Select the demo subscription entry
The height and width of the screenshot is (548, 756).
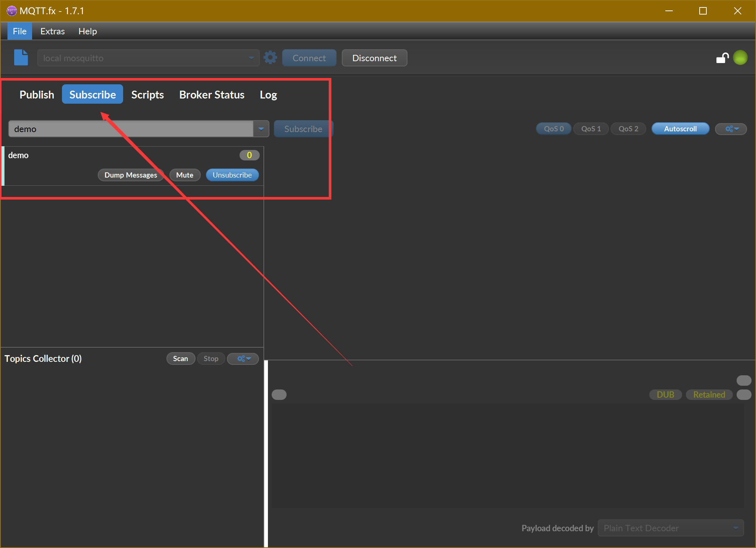tap(133, 166)
